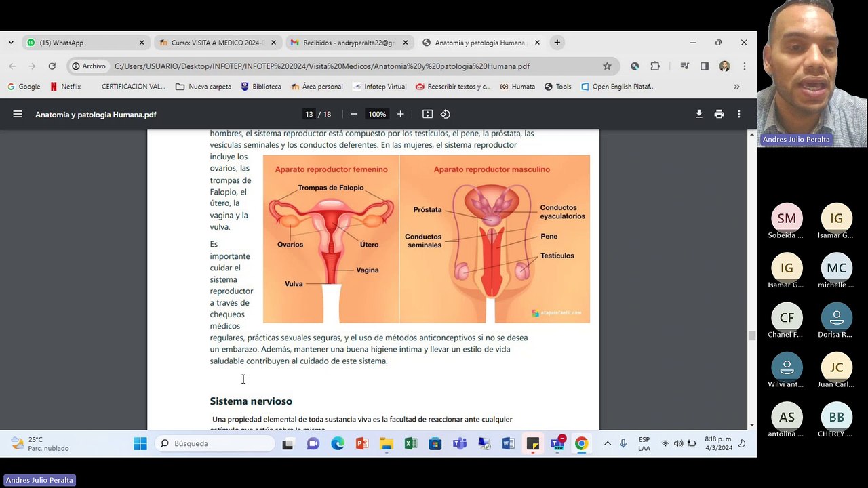Viewport: 868px width, 488px height.
Task: Show hidden system tray icons
Action: coord(608,444)
